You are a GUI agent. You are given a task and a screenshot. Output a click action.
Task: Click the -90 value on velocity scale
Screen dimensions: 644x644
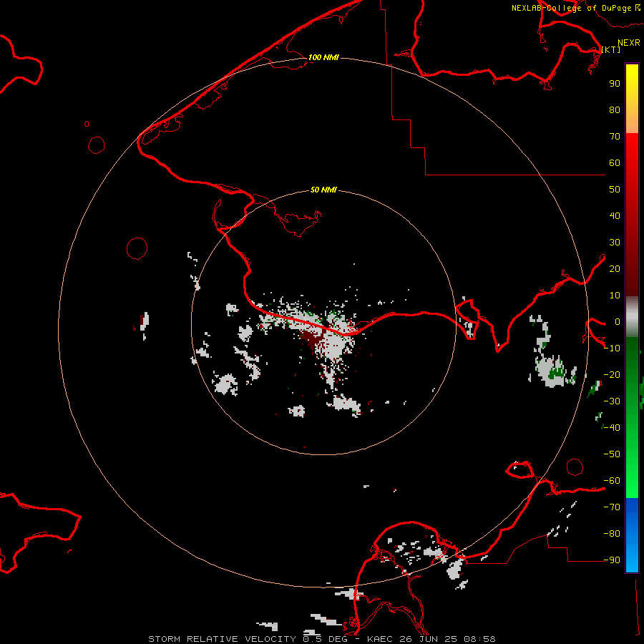(612, 560)
